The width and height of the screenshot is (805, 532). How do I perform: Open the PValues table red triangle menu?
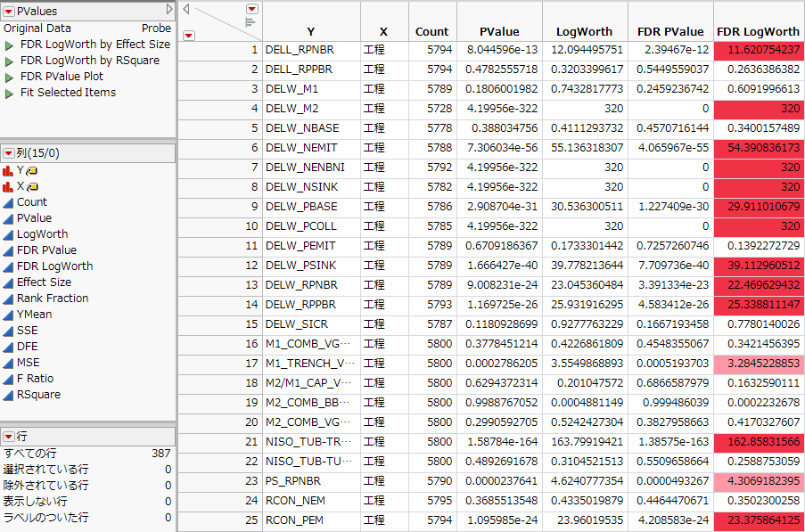pos(9,10)
